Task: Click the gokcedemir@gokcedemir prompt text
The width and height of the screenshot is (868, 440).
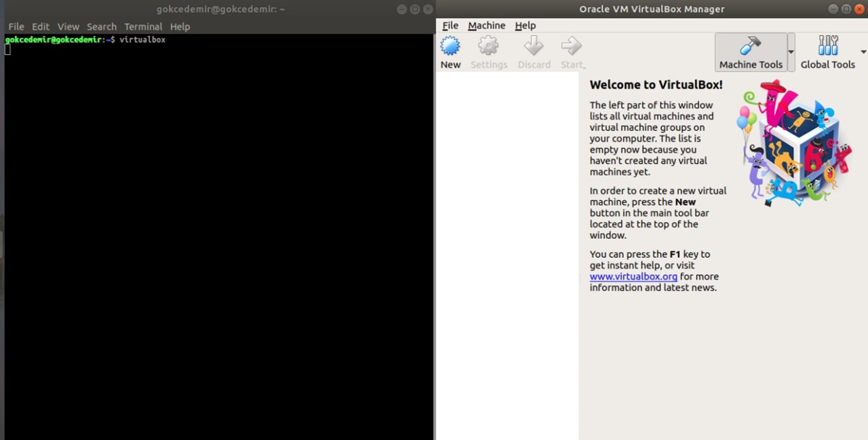Action: [53, 40]
